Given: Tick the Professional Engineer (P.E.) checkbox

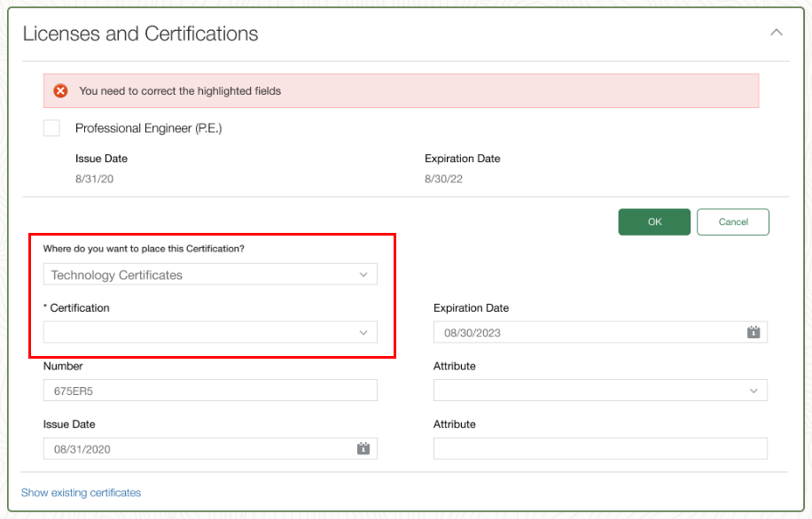Looking at the screenshot, I should pyautogui.click(x=52, y=128).
